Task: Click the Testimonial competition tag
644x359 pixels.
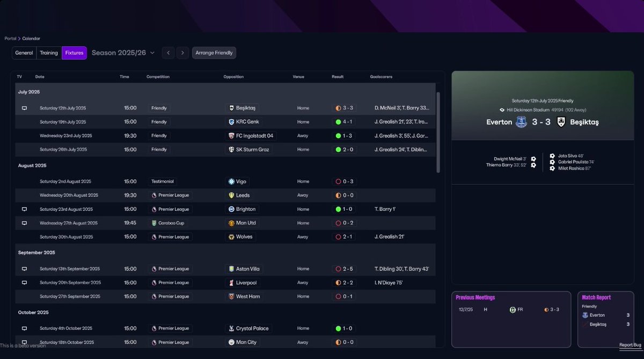Action: pos(163,181)
